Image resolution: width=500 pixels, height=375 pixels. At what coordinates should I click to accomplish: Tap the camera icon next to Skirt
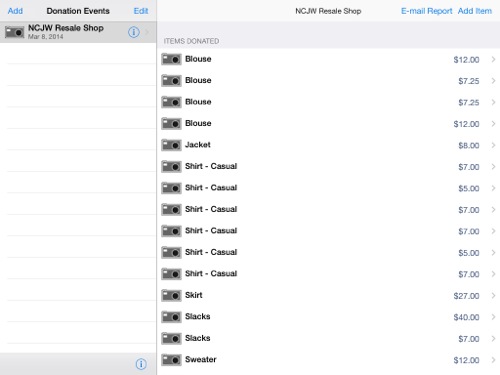[171, 295]
